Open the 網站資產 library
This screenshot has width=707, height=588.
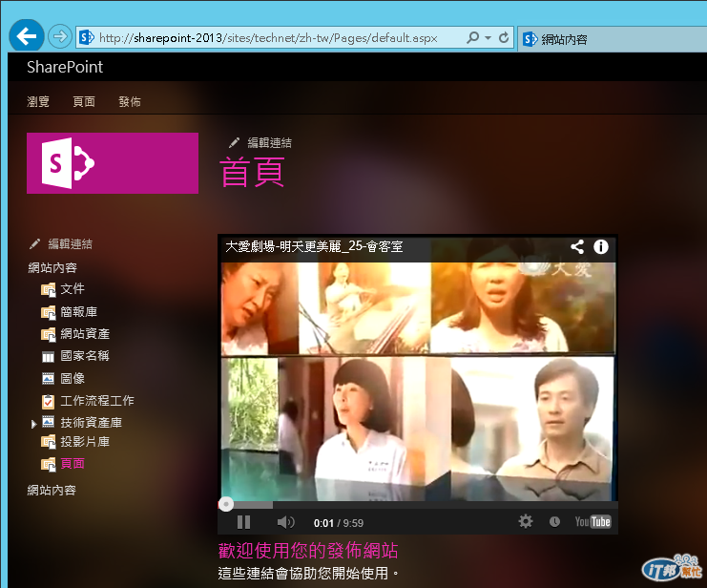pos(85,334)
